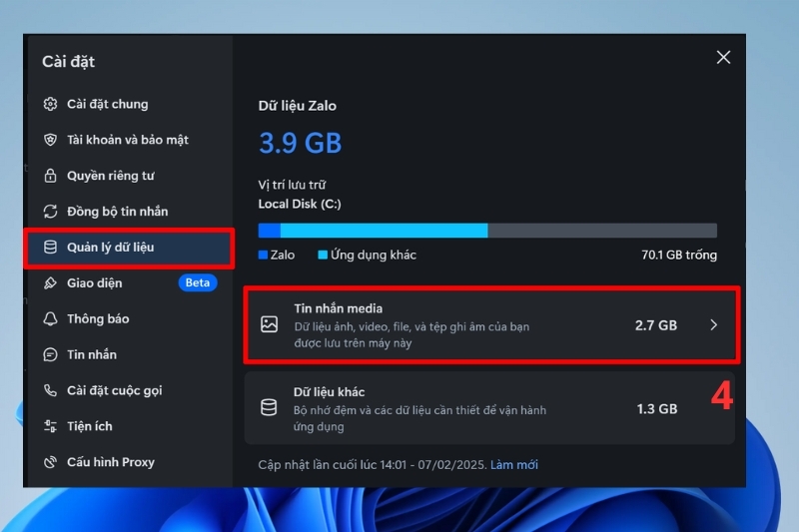Click the chat bubble icon for Tin nhắn
The width and height of the screenshot is (799, 532).
pyautogui.click(x=50, y=354)
